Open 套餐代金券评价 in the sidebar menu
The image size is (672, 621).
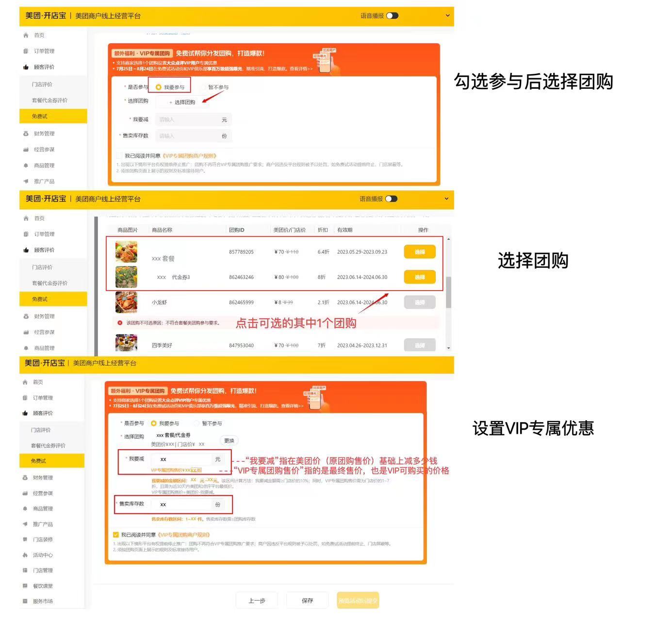pos(49,100)
